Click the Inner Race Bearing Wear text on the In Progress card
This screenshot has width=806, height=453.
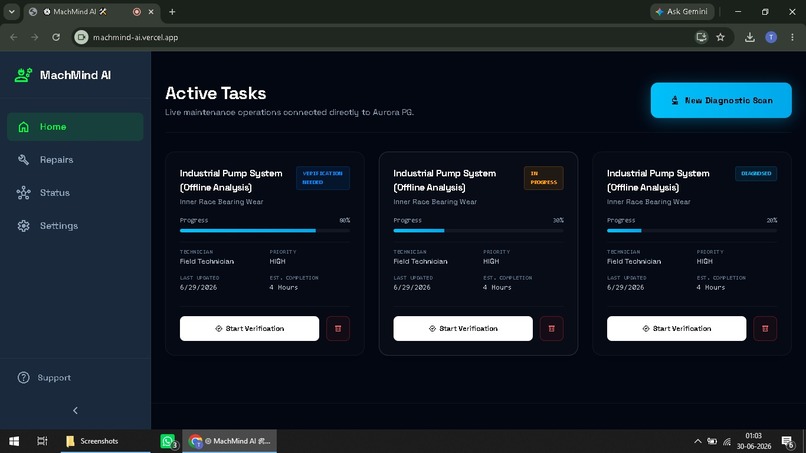pyautogui.click(x=435, y=202)
